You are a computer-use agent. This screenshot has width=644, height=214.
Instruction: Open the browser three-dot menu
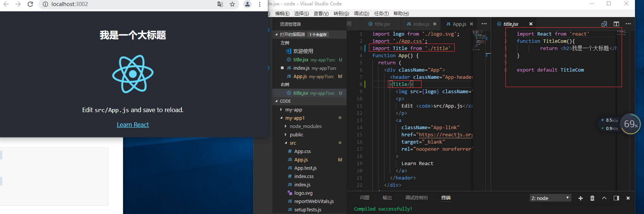260,4
